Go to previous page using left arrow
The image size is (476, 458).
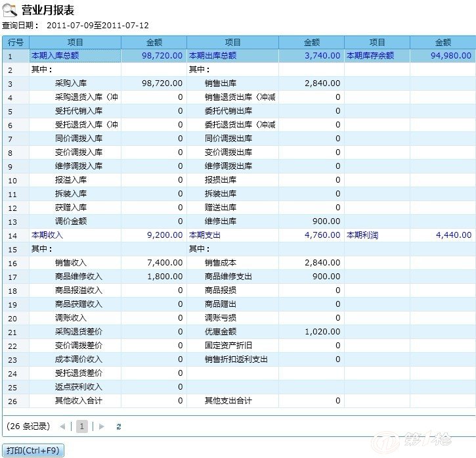click(62, 426)
